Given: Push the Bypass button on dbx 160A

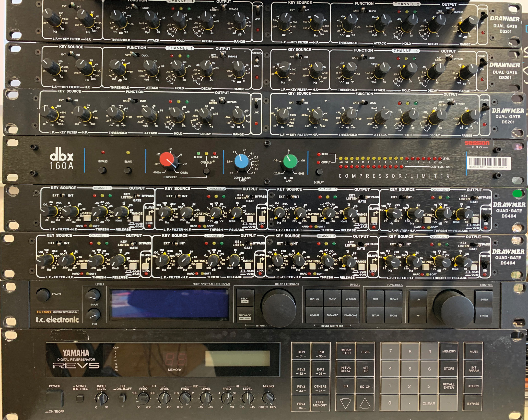Looking at the screenshot, I should [x=102, y=170].
